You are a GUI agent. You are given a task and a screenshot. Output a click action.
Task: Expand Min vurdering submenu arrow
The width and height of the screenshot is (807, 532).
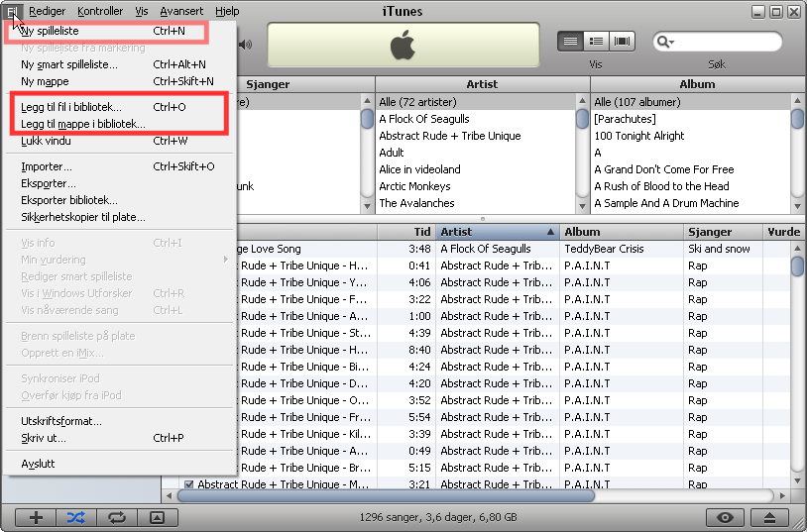tap(225, 260)
